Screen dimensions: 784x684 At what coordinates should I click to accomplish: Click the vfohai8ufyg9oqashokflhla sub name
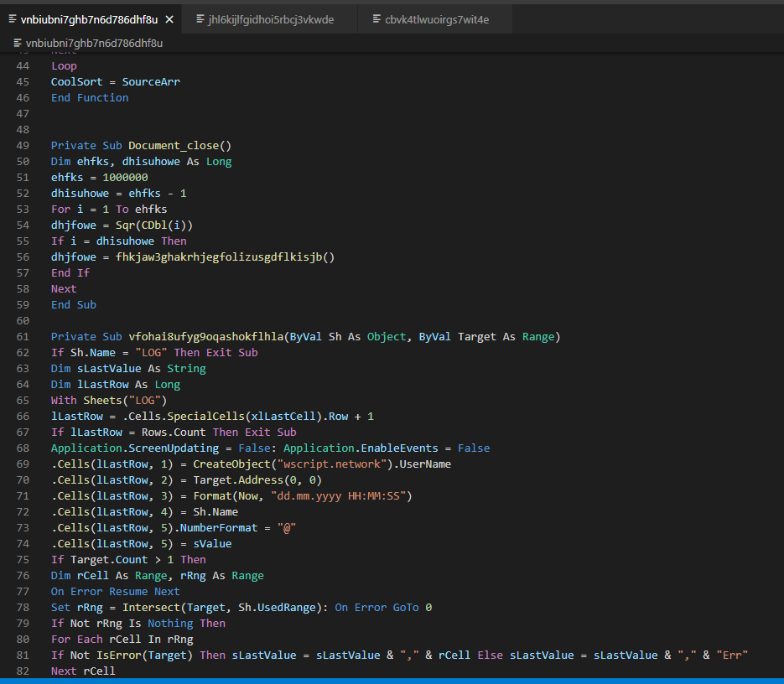[x=206, y=337]
